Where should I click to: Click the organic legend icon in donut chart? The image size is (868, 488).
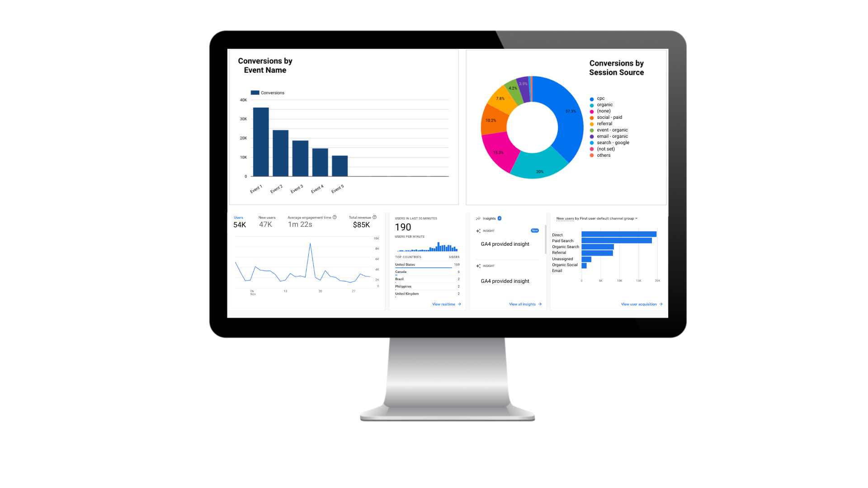coord(591,105)
